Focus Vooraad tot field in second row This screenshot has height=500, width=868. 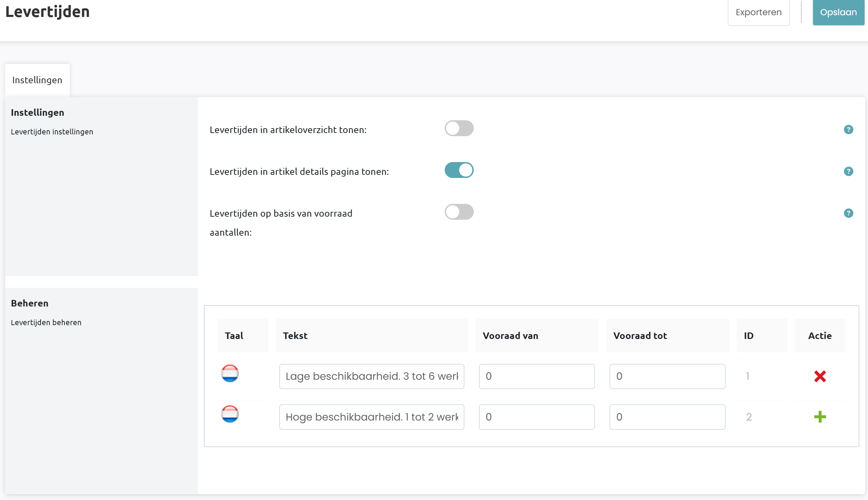667,417
